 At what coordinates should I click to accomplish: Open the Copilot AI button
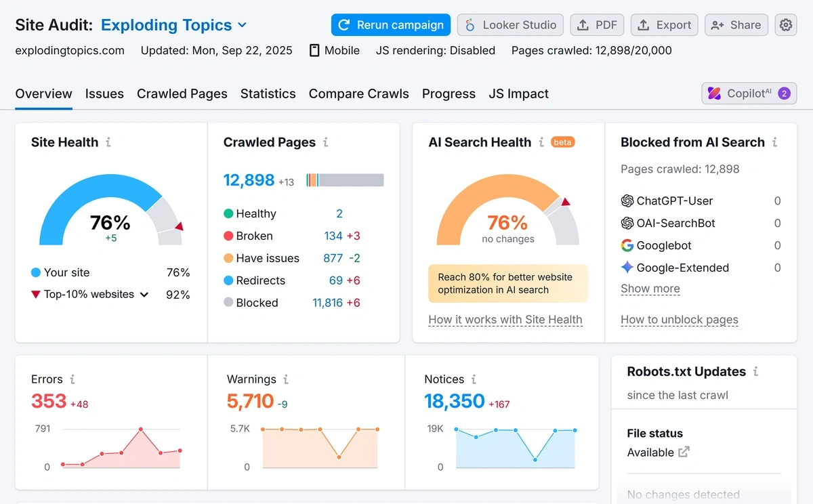click(749, 93)
